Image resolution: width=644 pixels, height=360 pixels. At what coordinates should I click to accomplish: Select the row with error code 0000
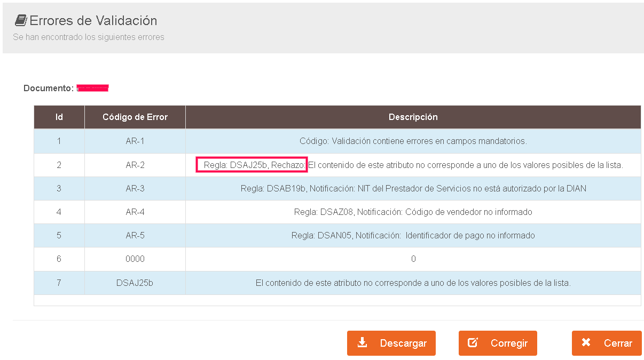(135, 259)
